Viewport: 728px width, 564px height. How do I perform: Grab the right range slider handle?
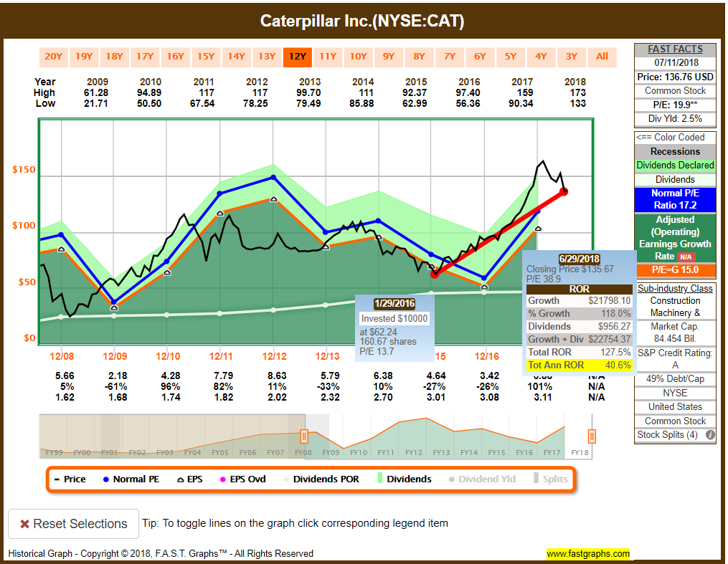click(592, 436)
